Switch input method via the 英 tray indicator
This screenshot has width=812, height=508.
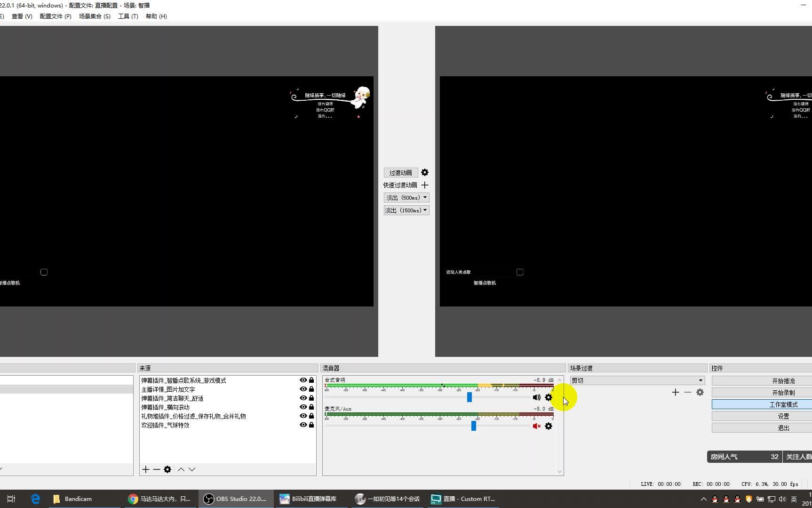pos(794,499)
